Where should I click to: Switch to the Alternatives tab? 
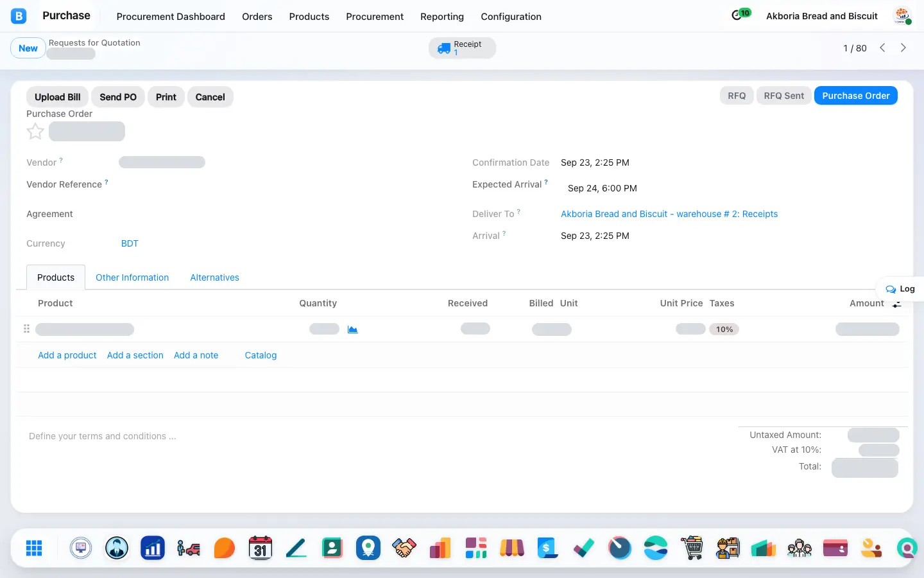(x=215, y=277)
